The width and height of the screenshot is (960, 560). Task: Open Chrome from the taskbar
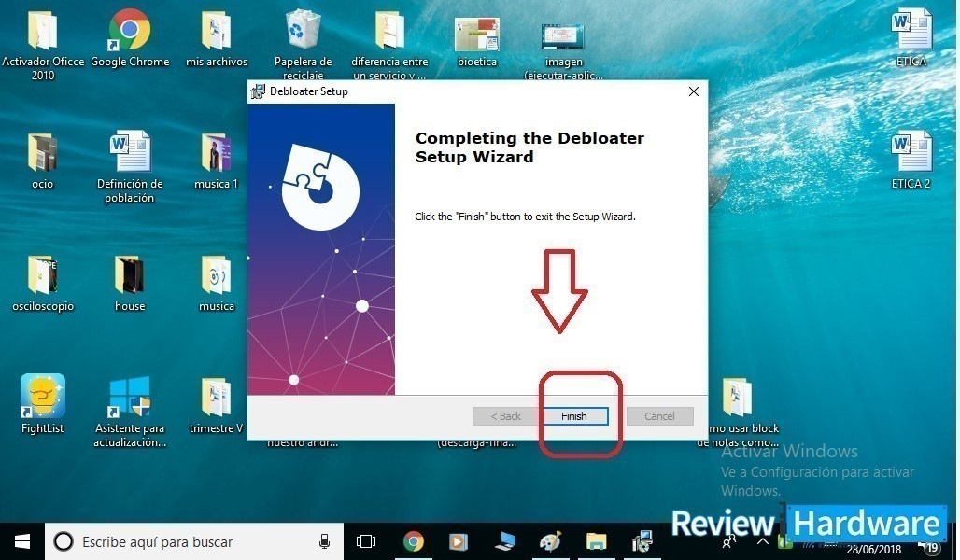tap(414, 541)
